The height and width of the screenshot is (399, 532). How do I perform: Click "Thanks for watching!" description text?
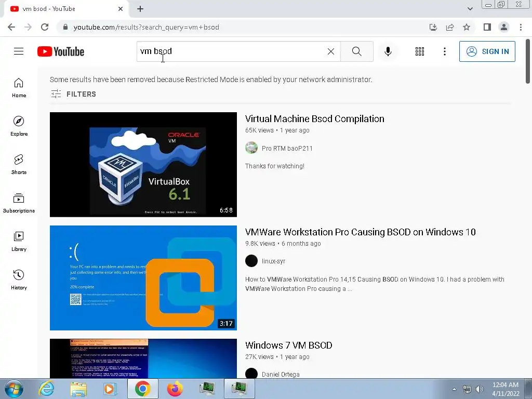pos(275,166)
